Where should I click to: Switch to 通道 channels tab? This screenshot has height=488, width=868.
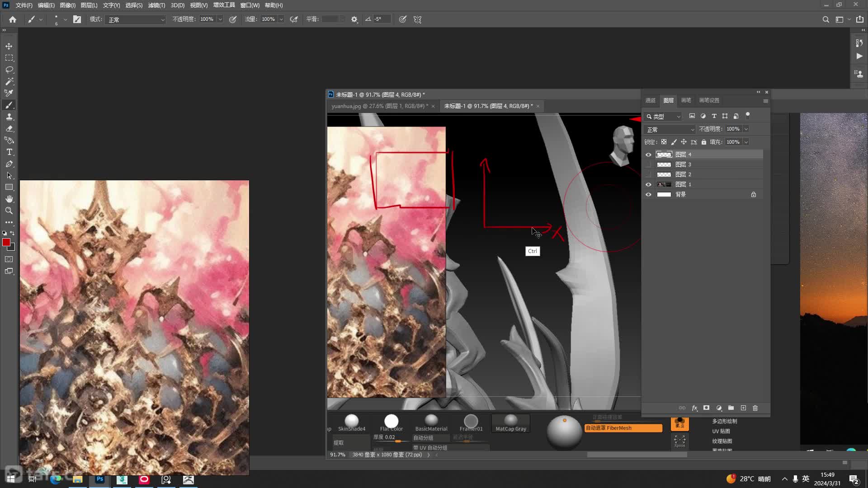(651, 100)
